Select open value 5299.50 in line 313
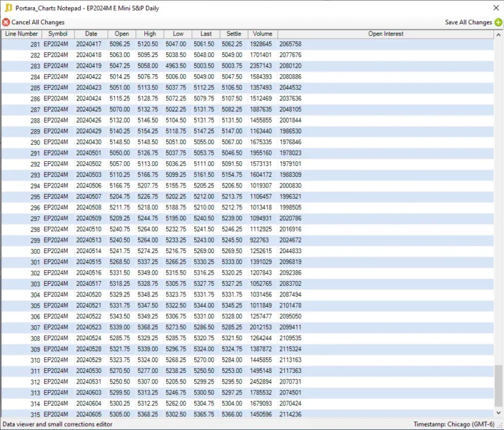This screenshot has width=504, height=430. tap(120, 393)
